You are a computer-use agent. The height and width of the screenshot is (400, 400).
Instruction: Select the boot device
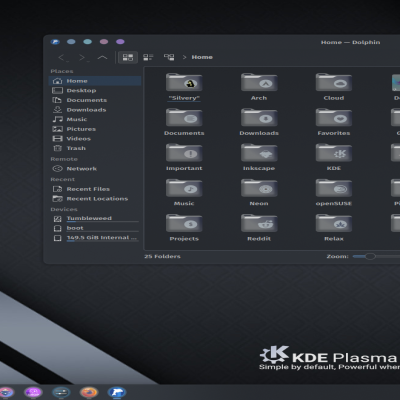tap(95, 228)
